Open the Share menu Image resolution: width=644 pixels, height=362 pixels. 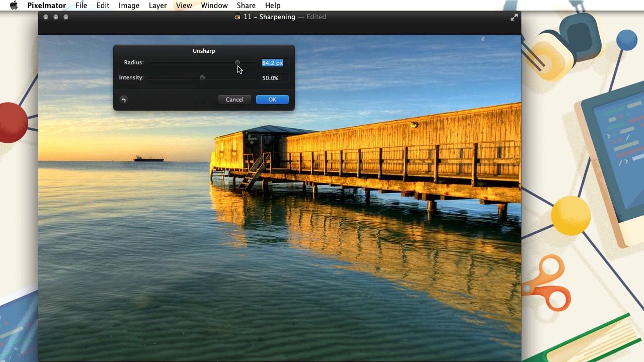(246, 6)
